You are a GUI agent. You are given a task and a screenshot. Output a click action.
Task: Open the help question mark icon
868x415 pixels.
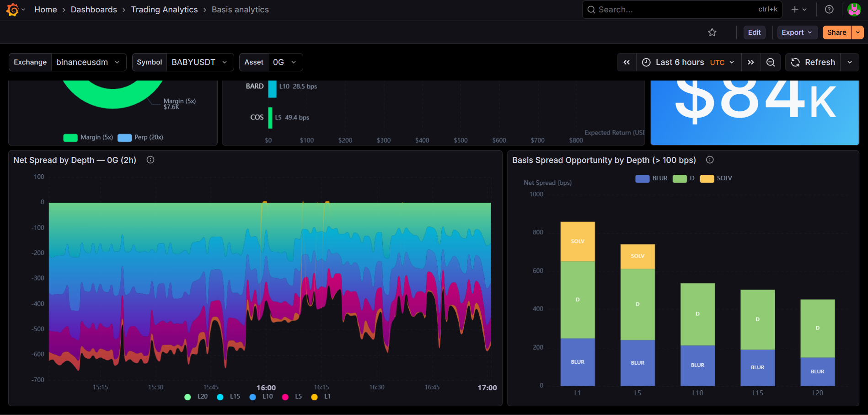[x=829, y=10]
